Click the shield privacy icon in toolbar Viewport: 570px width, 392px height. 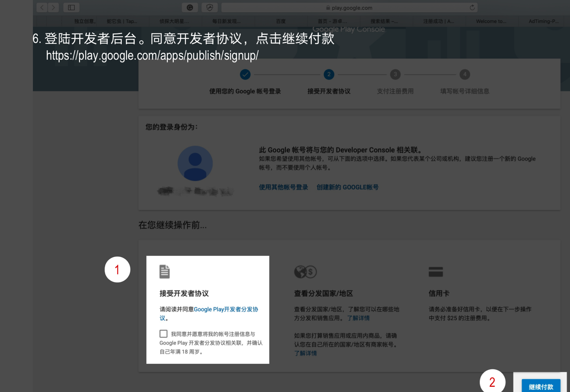tap(210, 8)
